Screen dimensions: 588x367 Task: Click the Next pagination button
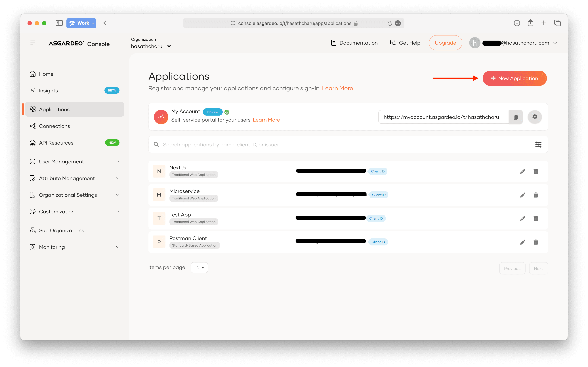pyautogui.click(x=538, y=268)
